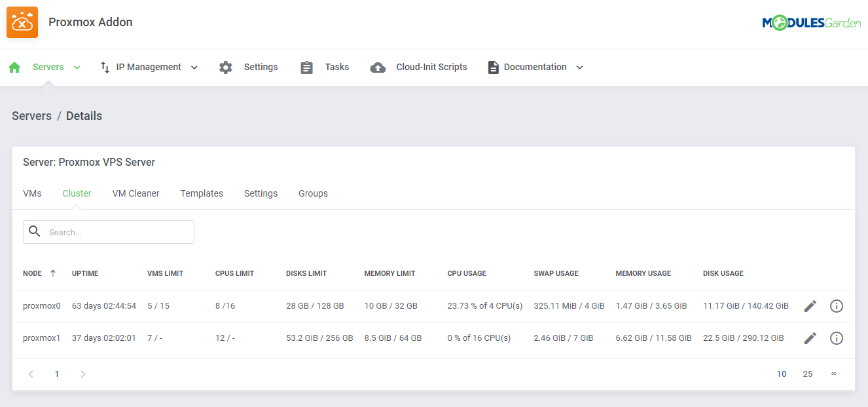Switch to the VM Cleaner tab
The height and width of the screenshot is (407, 868).
click(x=136, y=193)
